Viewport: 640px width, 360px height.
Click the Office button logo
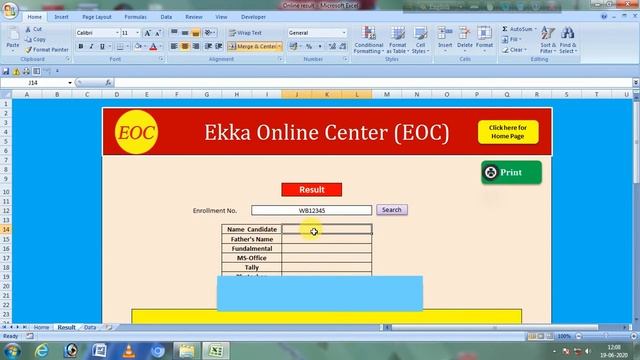10,10
